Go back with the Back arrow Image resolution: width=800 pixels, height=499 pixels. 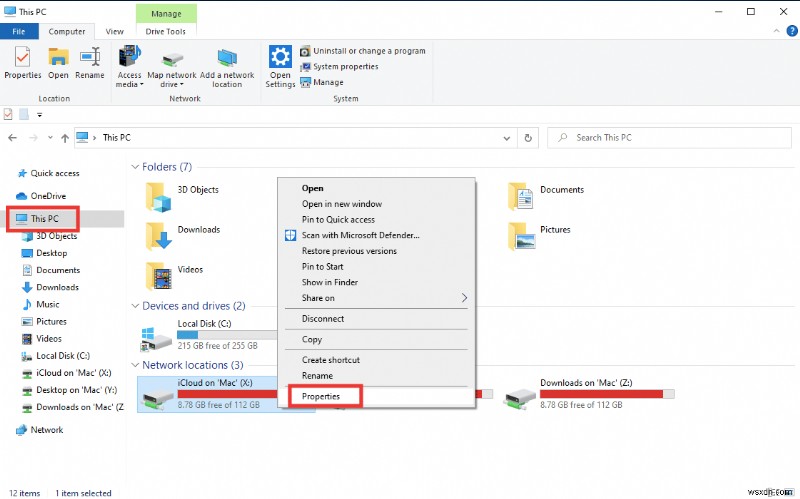(13, 138)
